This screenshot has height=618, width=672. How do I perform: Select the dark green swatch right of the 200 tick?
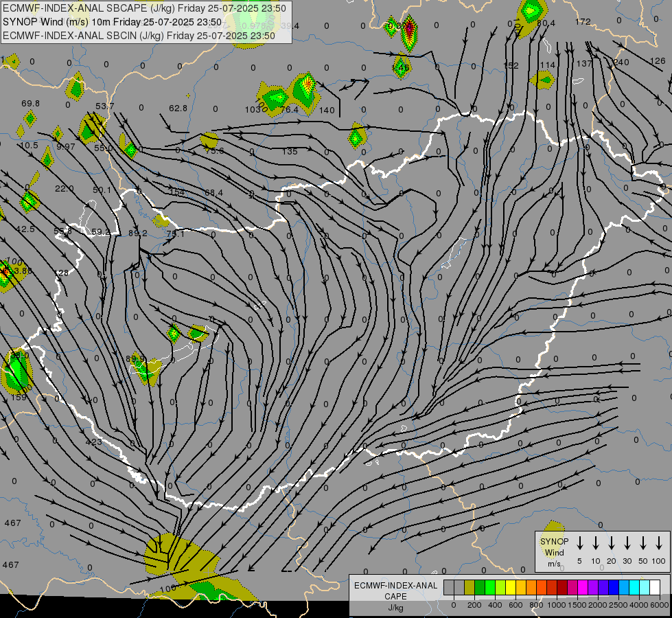click(480, 587)
